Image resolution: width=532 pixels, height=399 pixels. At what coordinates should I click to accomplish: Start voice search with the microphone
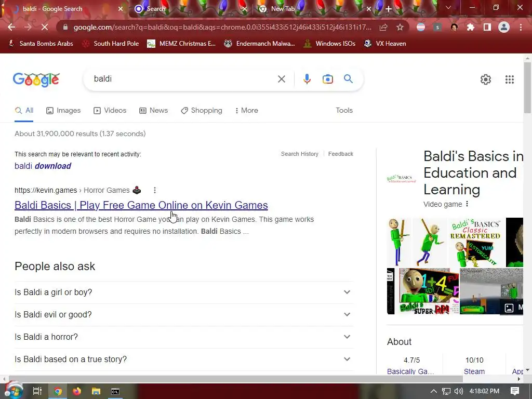point(307,79)
